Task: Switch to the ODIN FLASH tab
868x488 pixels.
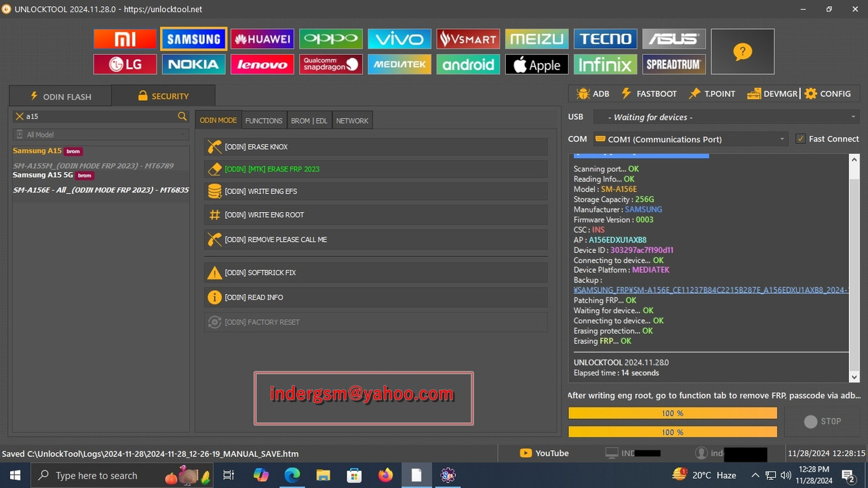Action: [x=60, y=96]
